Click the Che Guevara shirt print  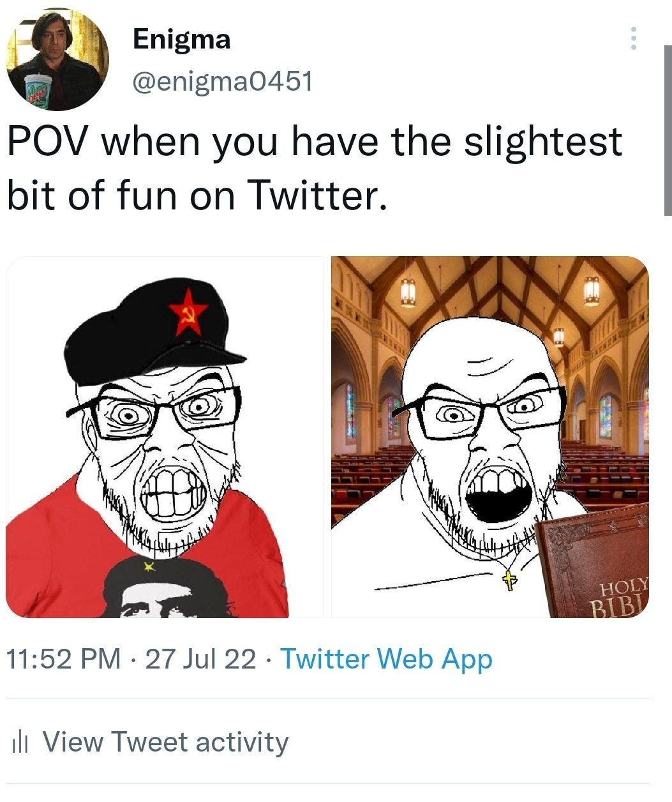[x=169, y=586]
